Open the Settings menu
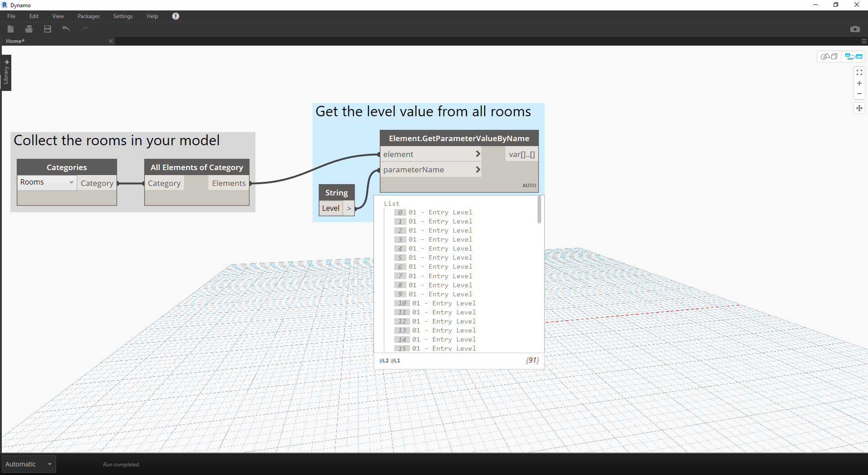This screenshot has width=868, height=475. pyautogui.click(x=123, y=16)
